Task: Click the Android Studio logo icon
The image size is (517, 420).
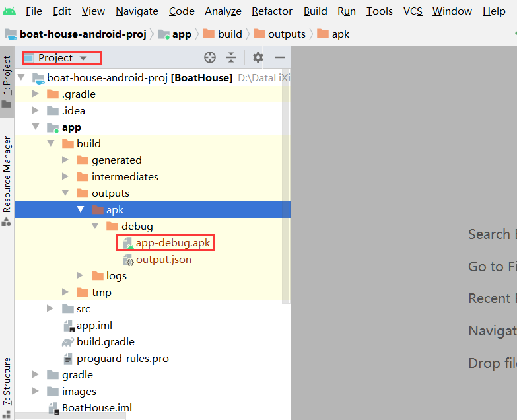Action: [9, 11]
